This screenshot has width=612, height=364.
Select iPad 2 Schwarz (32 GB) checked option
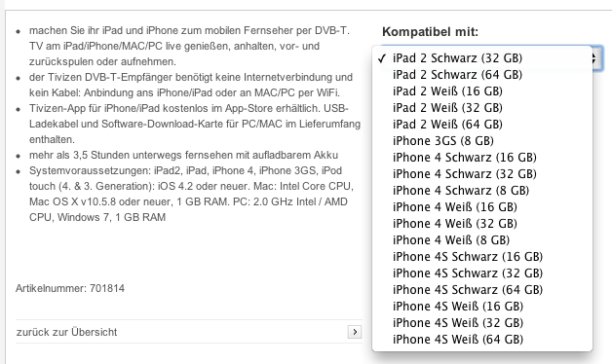click(x=482, y=58)
